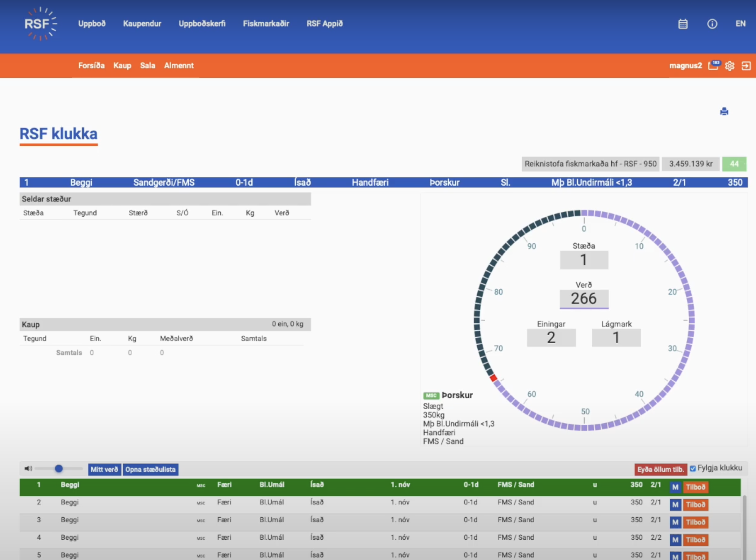Click Sandgerði/FMS in the blue bar
The width and height of the screenshot is (756, 560).
tap(164, 182)
